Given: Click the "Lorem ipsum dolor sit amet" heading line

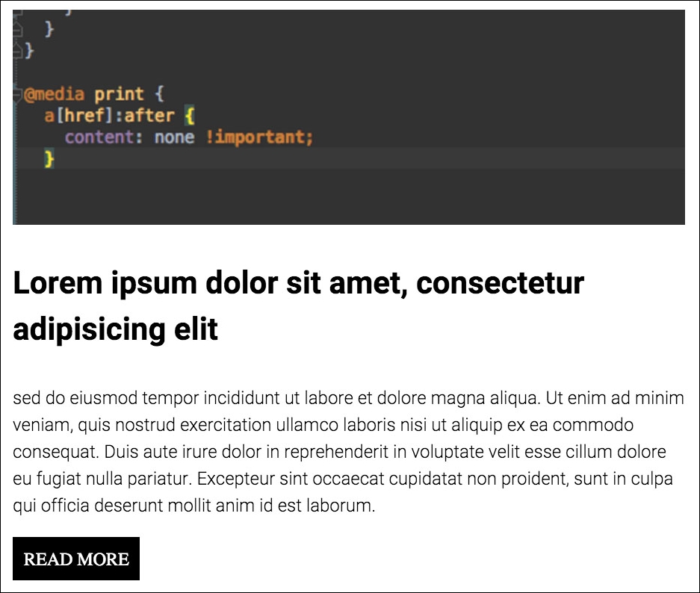Looking at the screenshot, I should [x=298, y=283].
